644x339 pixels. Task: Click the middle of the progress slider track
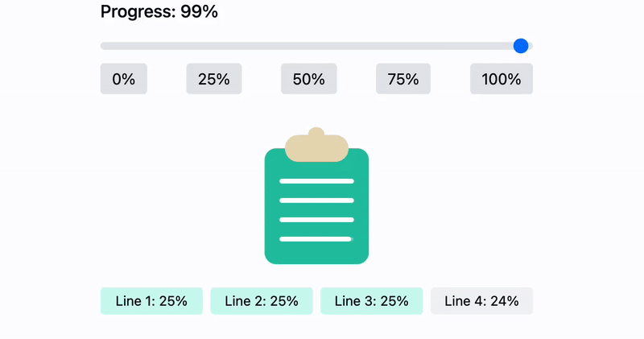click(x=316, y=46)
